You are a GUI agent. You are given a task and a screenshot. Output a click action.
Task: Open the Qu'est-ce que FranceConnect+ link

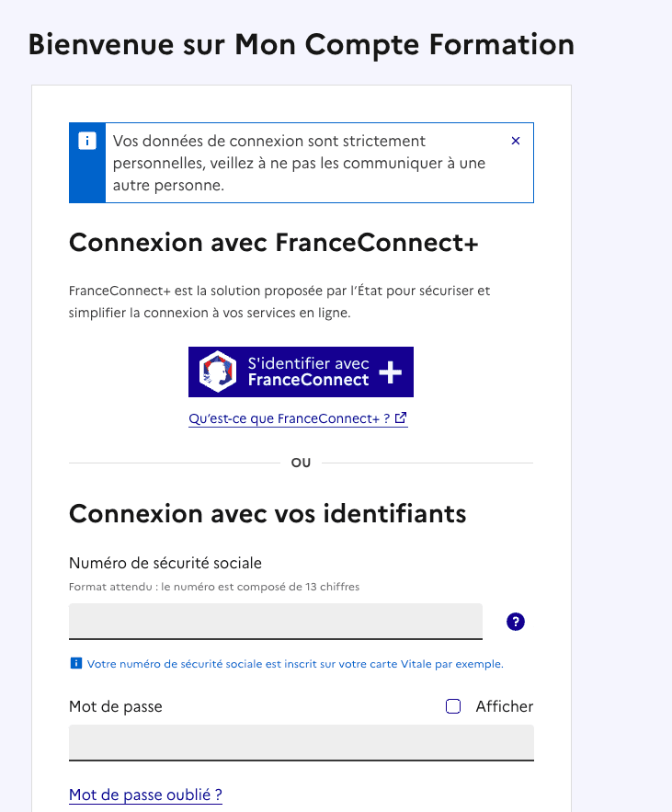pyautogui.click(x=290, y=418)
